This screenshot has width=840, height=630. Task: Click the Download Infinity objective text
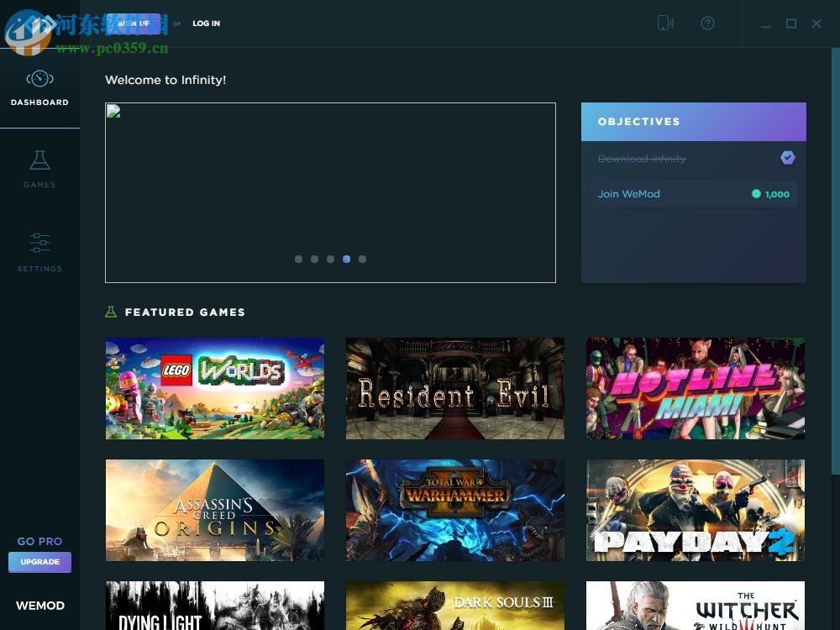click(641, 159)
